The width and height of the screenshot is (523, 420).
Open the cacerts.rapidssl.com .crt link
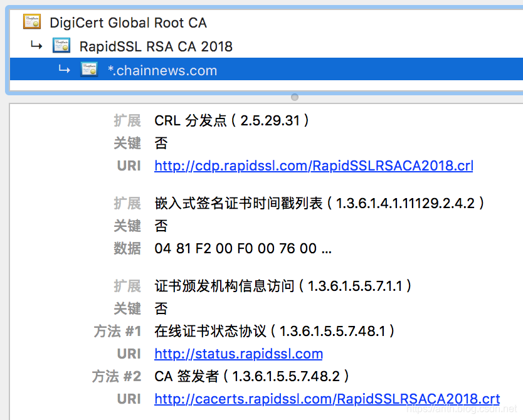click(x=327, y=399)
